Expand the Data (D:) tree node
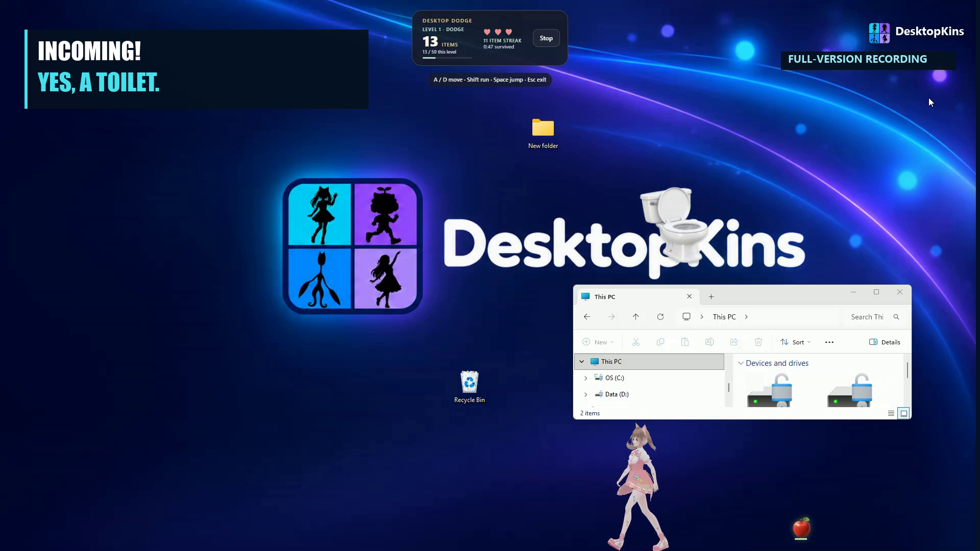Screen dimensions: 980x551 tap(585, 394)
